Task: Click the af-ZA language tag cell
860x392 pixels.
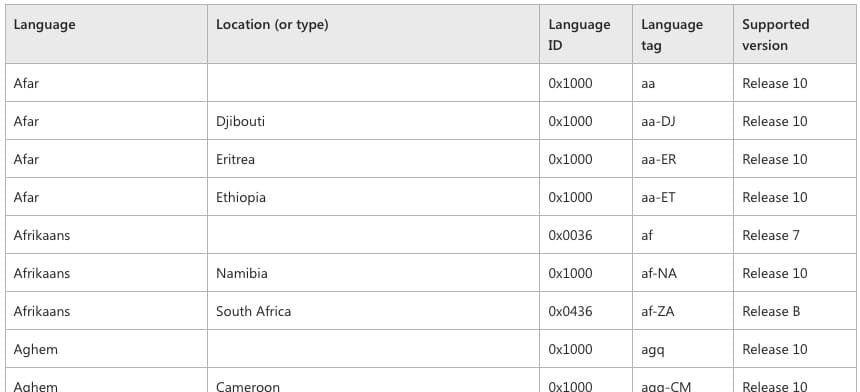Action: pyautogui.click(x=683, y=310)
